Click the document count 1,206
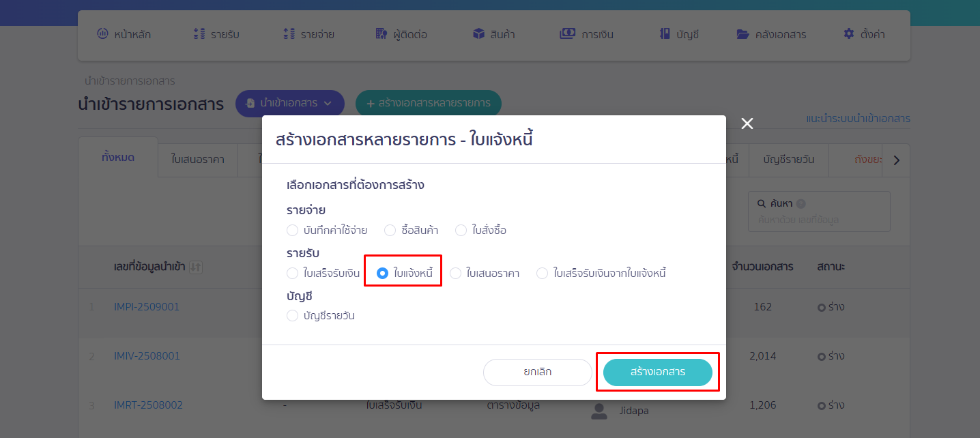The width and height of the screenshot is (980, 438). [763, 405]
